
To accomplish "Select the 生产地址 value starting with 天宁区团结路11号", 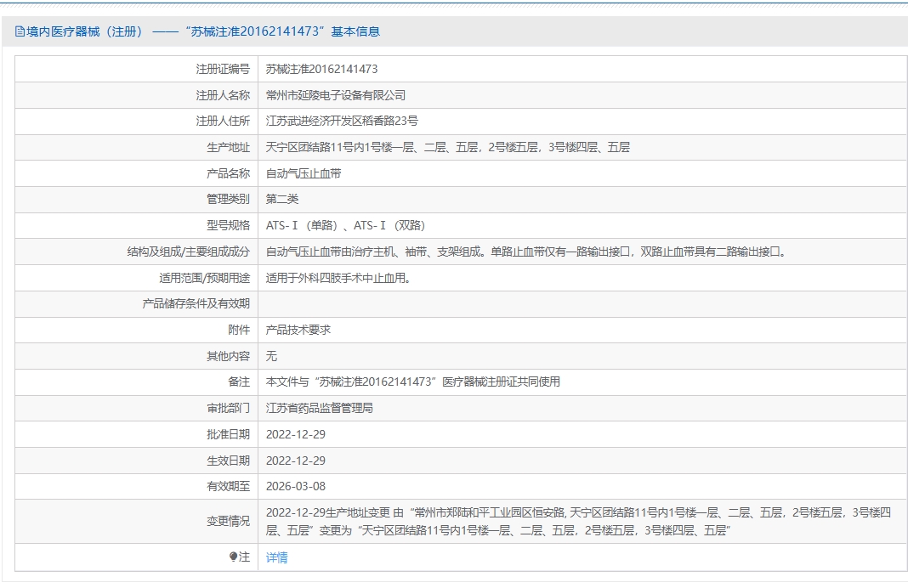I will (x=448, y=147).
